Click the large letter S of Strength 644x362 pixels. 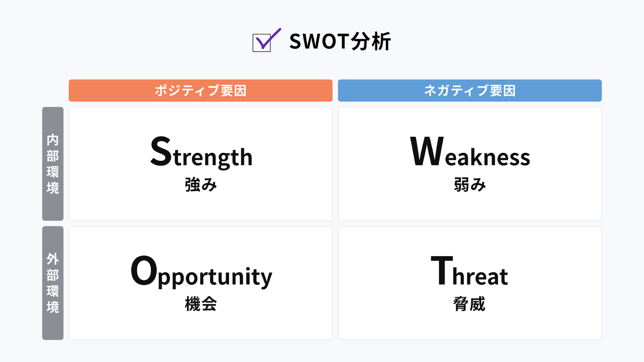161,152
